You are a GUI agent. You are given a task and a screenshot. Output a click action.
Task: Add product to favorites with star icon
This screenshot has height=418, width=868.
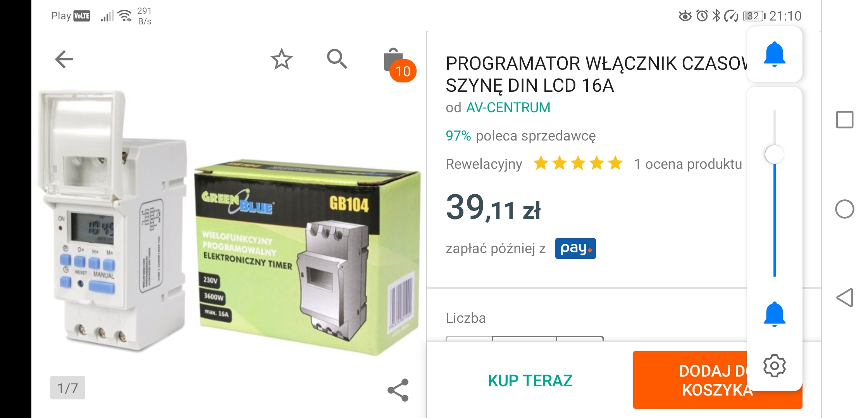[281, 59]
